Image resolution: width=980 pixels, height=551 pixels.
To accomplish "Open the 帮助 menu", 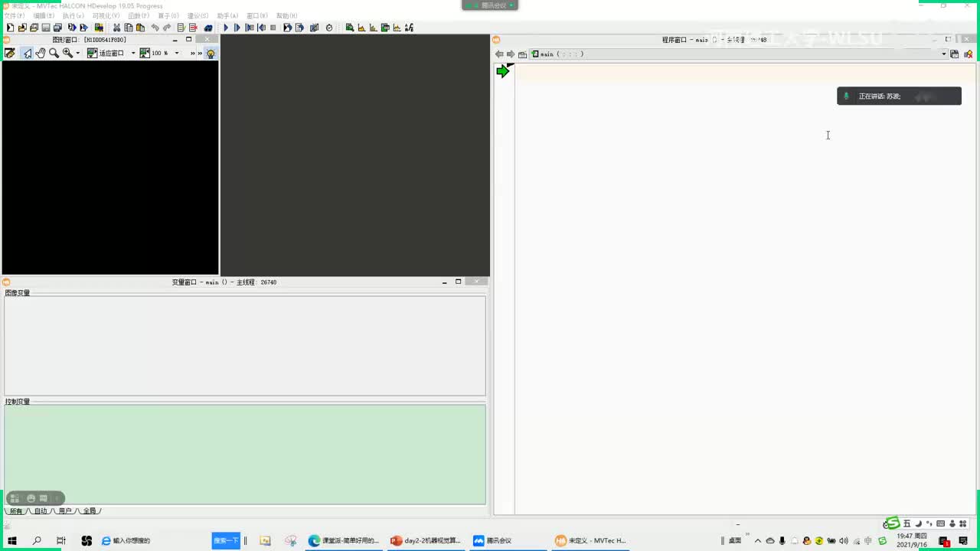I will tap(286, 15).
